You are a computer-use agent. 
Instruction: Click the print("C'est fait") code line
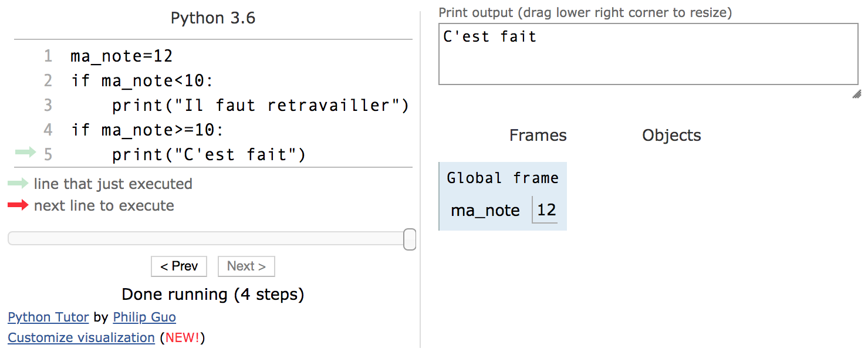[209, 155]
